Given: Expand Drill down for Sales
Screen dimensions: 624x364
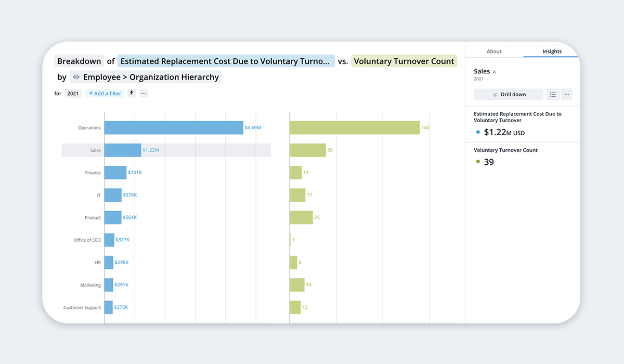Looking at the screenshot, I should [509, 94].
